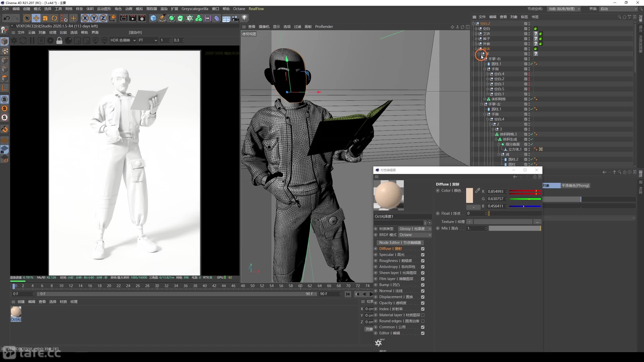Collapse the 手掌-左 tree item
Viewport: 644px width, 362px height.
pos(482,104)
